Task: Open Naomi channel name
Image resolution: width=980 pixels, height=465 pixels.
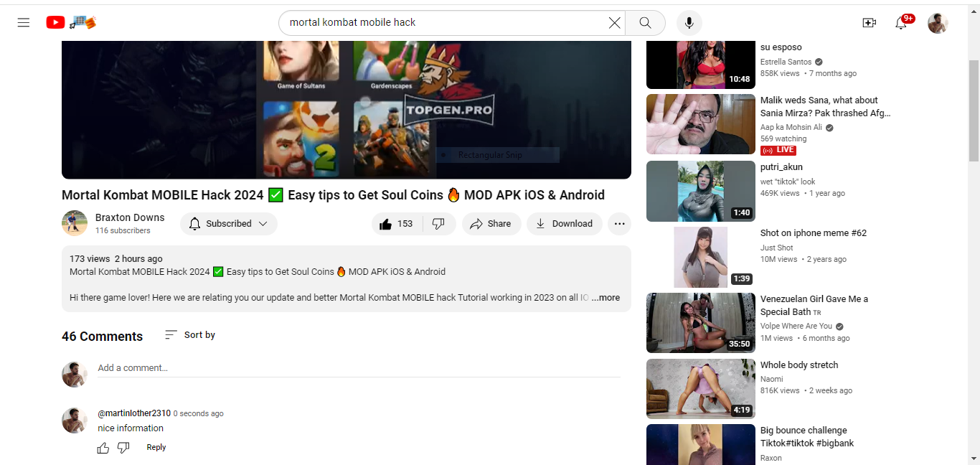Action: (772, 380)
